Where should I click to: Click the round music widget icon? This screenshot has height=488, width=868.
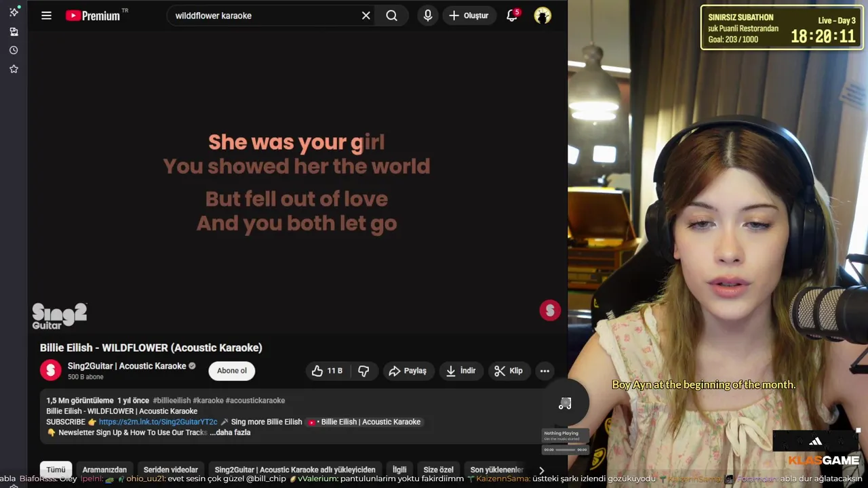(565, 403)
